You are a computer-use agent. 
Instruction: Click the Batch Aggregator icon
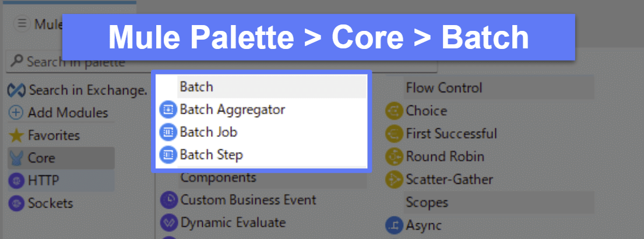coord(168,109)
